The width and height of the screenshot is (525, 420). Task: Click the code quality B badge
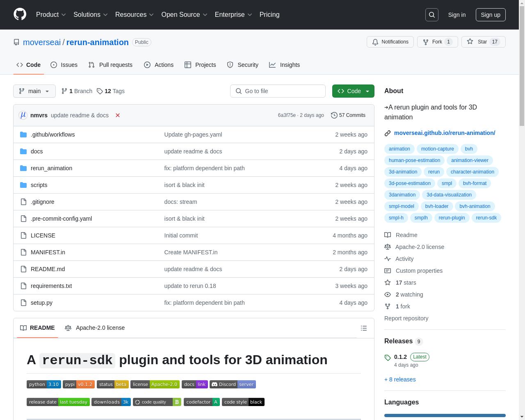157,402
